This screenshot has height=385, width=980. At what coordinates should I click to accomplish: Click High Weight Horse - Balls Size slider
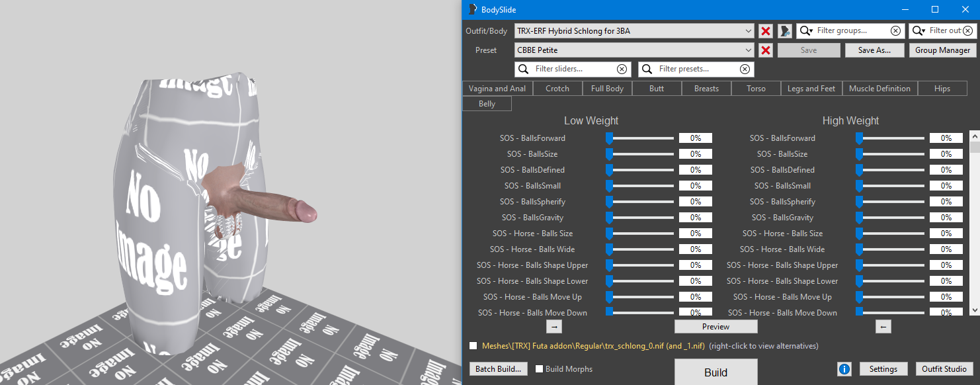890,234
